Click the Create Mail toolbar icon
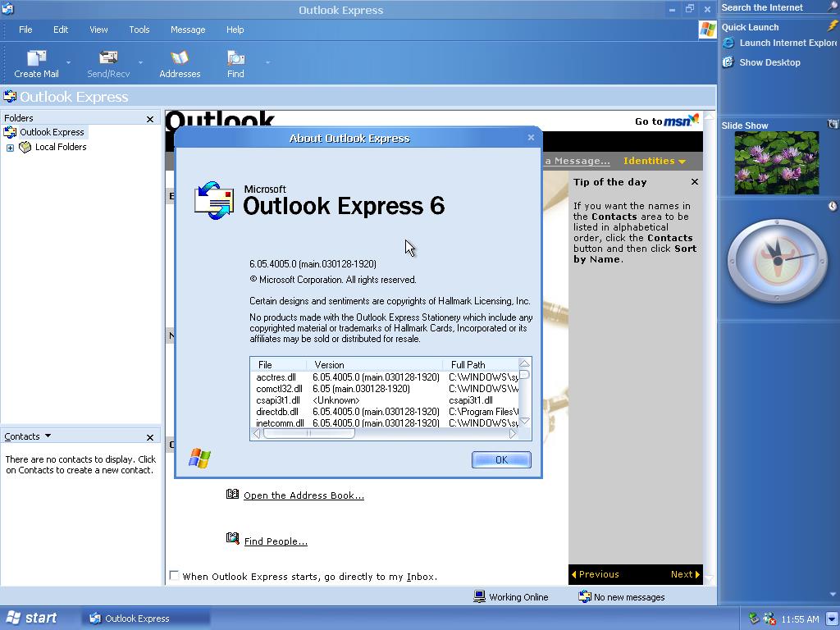This screenshot has width=840, height=630. 36,64
